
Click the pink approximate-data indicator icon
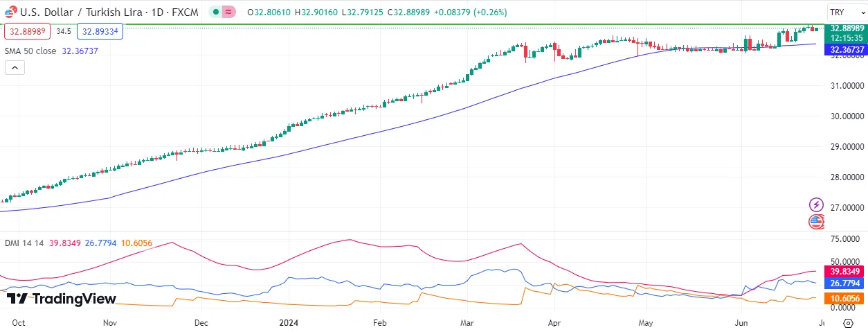(x=228, y=12)
